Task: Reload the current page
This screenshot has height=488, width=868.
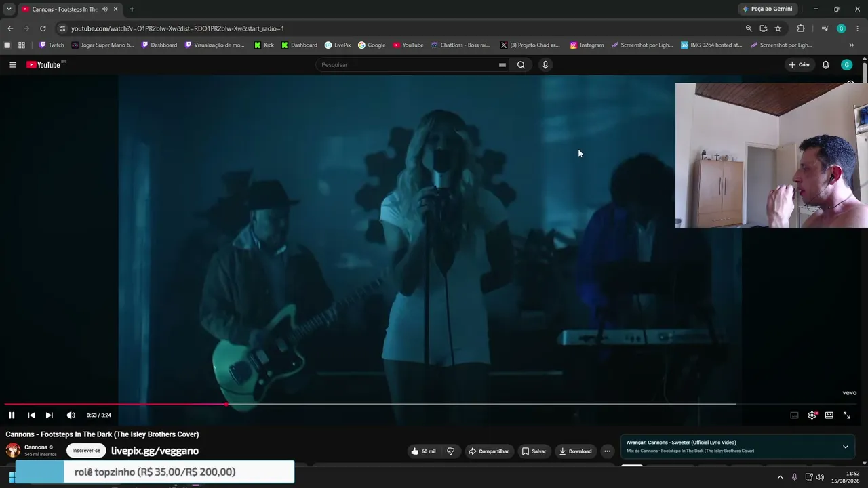Action: point(43,28)
